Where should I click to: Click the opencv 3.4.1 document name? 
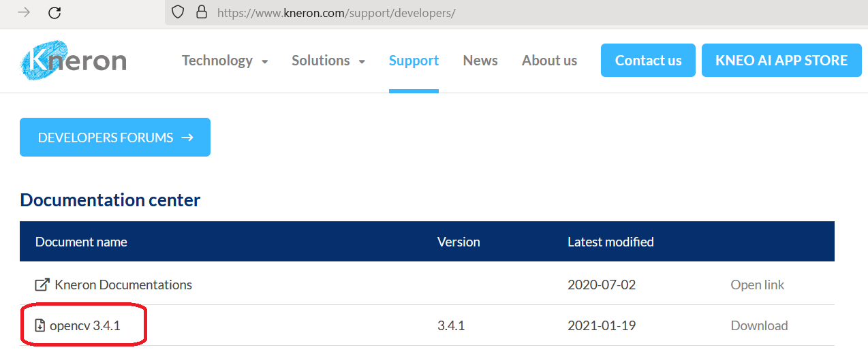(85, 325)
